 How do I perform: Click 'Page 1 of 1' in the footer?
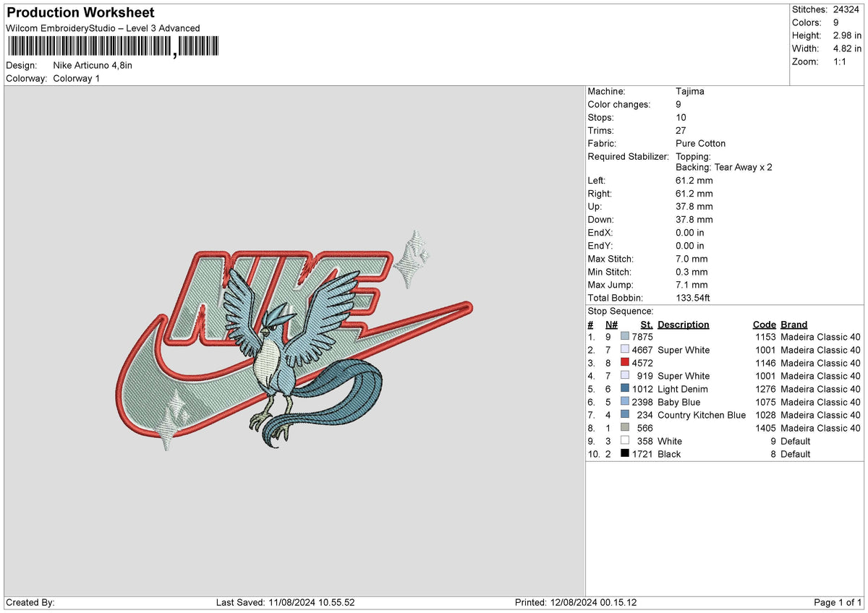click(838, 602)
